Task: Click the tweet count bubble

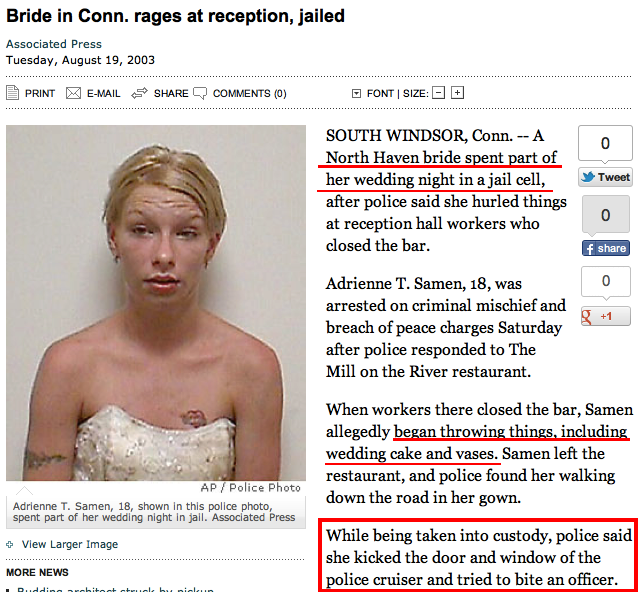Action: point(605,144)
